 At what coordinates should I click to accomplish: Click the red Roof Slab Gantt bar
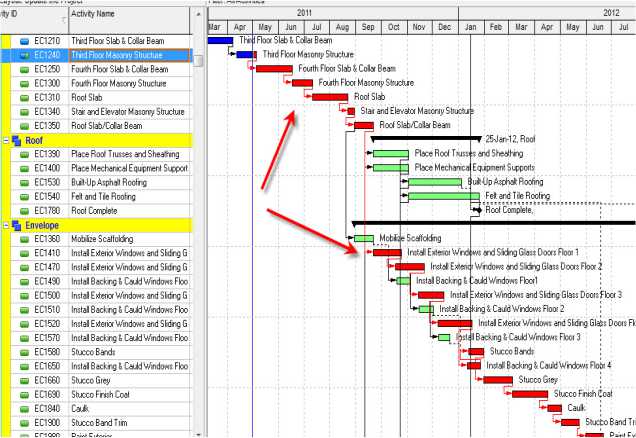329,97
